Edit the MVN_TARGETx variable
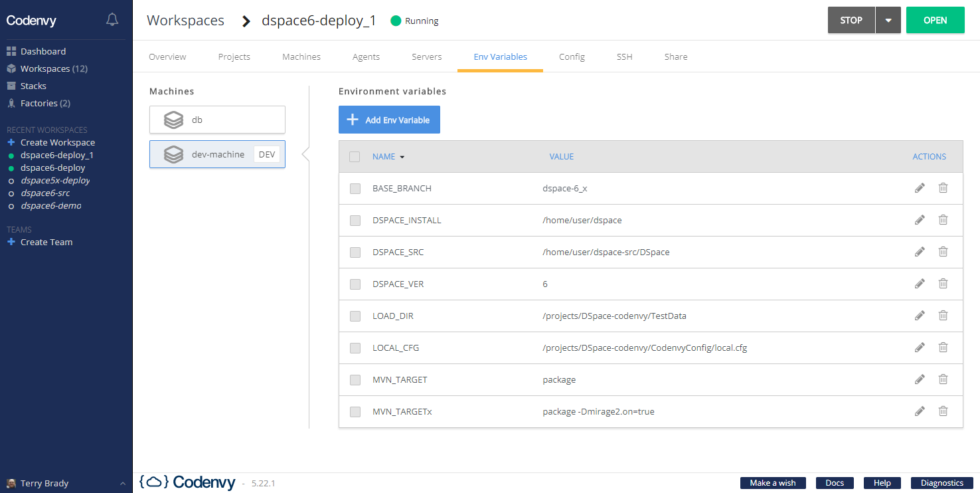Image resolution: width=980 pixels, height=493 pixels. click(x=920, y=411)
